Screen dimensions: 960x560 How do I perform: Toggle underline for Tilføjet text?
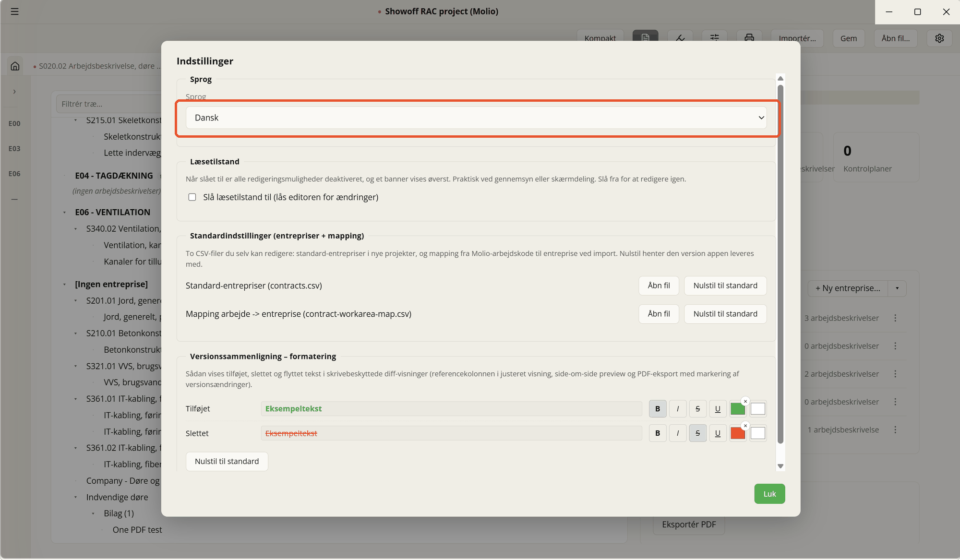coord(718,409)
